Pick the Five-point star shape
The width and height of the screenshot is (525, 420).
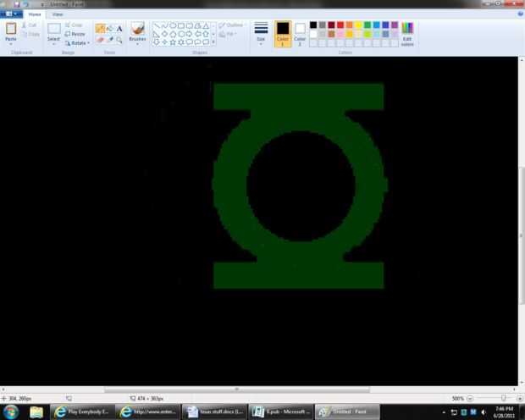(173, 41)
